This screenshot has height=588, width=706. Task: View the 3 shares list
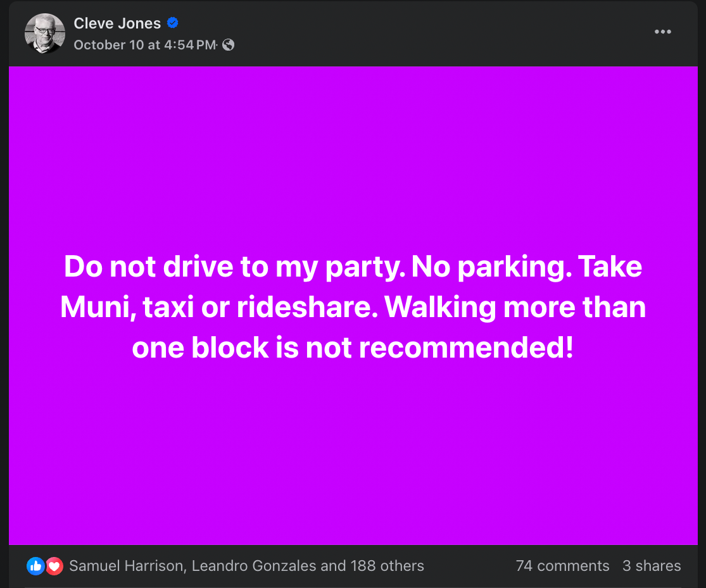point(652,566)
